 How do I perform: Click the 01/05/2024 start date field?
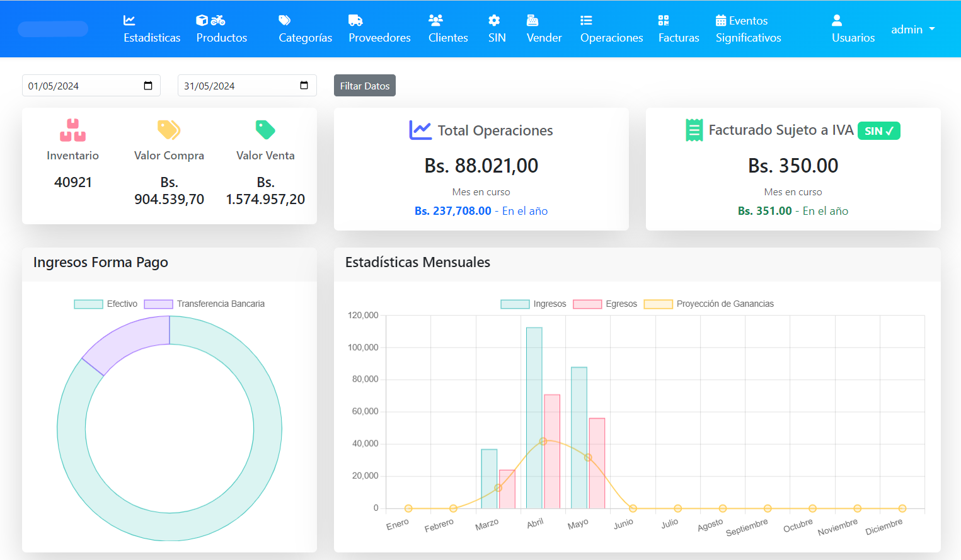pos(76,86)
